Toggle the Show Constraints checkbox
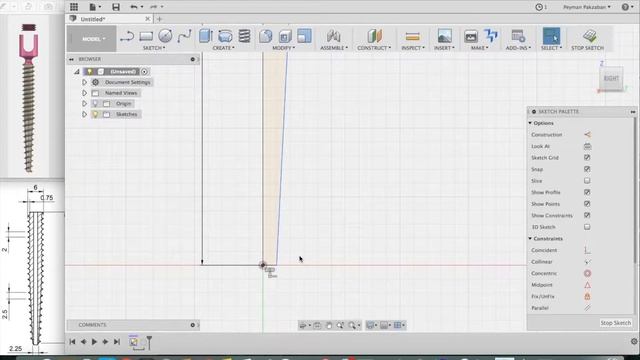Viewport: 640px width, 360px height. pyautogui.click(x=587, y=215)
